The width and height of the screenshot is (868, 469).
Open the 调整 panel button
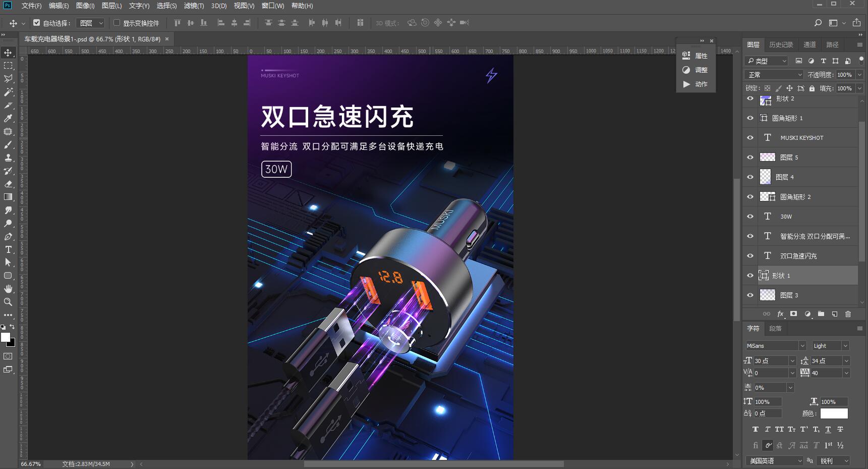pos(696,70)
